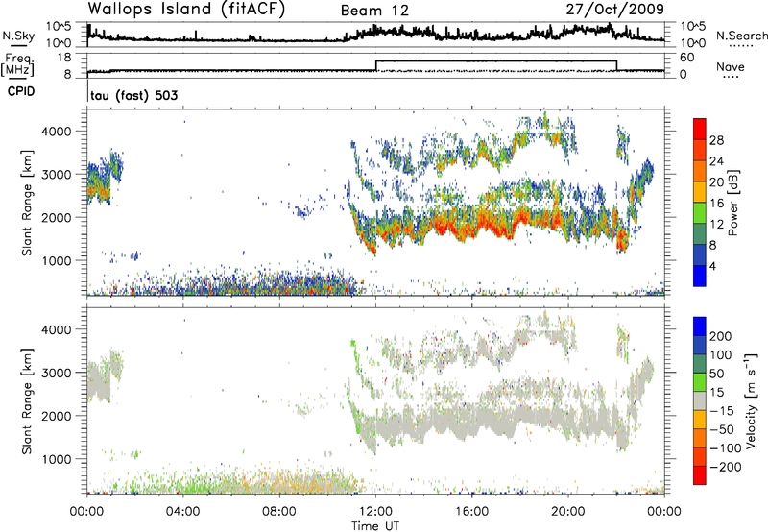Click the '16' tick on Power colorbar
This screenshot has width=768, height=532.
pyautogui.click(x=716, y=203)
